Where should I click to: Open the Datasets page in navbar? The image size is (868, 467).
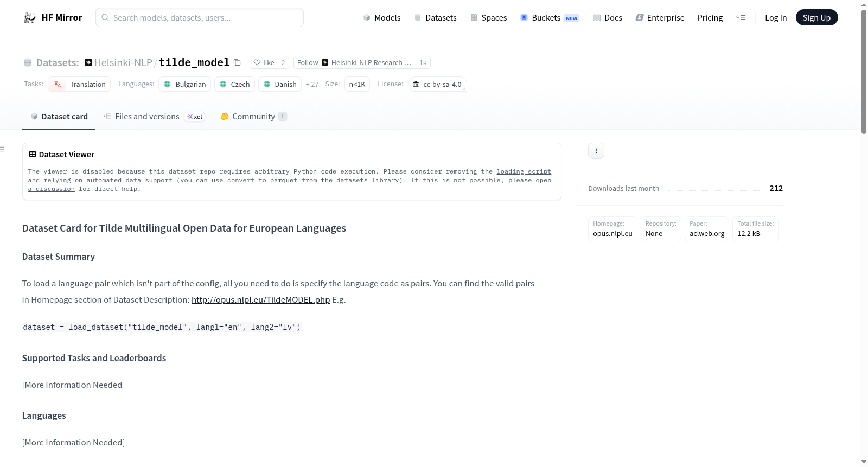[x=435, y=18]
